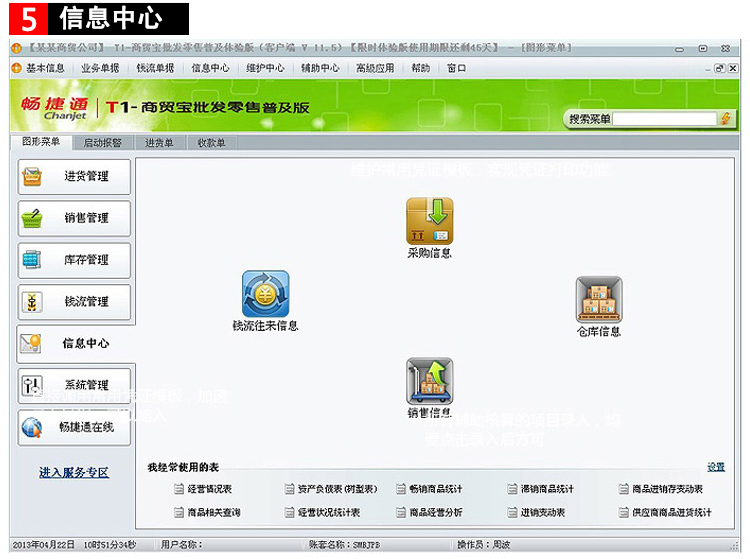Click the application logo icon in title bar
The height and width of the screenshot is (559, 750).
[x=16, y=48]
